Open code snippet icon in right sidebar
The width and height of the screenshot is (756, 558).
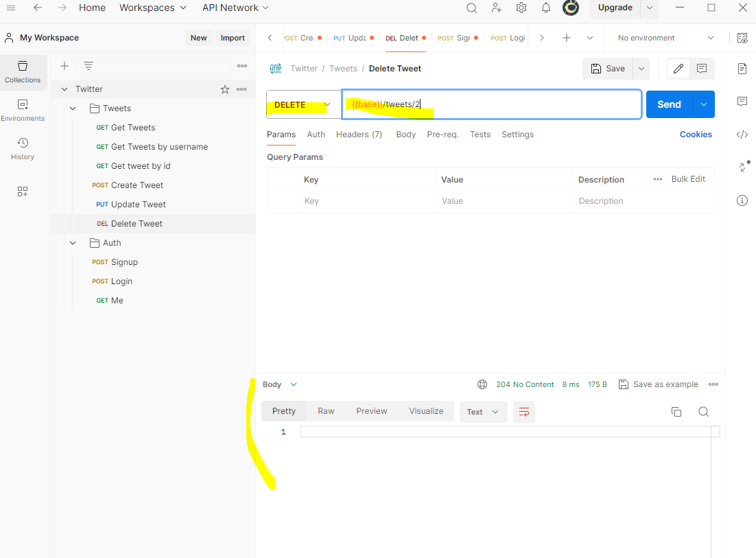coord(742,134)
